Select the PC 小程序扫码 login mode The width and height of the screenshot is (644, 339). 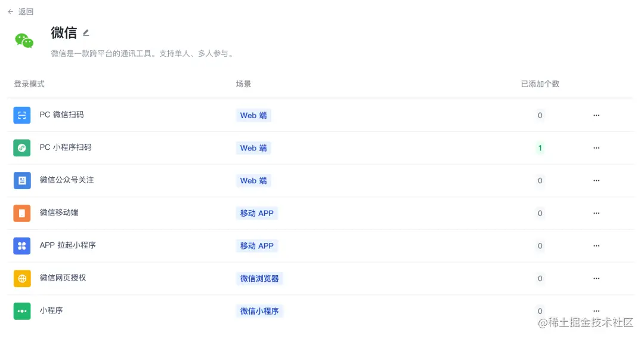pos(66,147)
